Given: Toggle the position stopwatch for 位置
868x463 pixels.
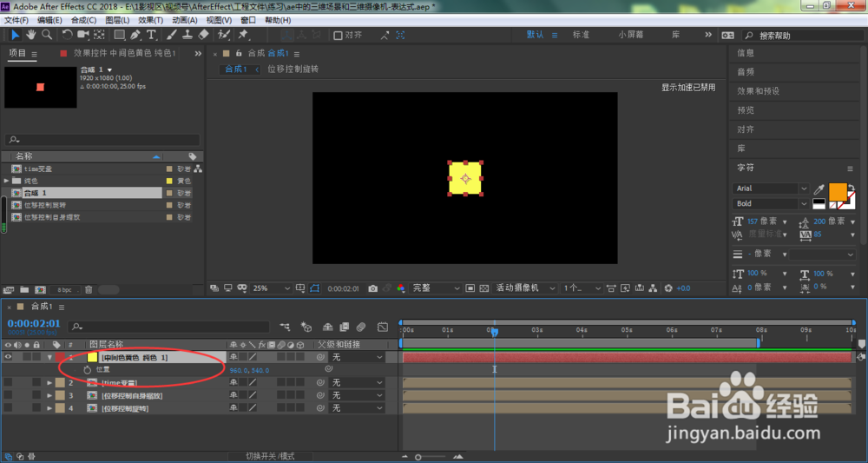Looking at the screenshot, I should click(87, 369).
